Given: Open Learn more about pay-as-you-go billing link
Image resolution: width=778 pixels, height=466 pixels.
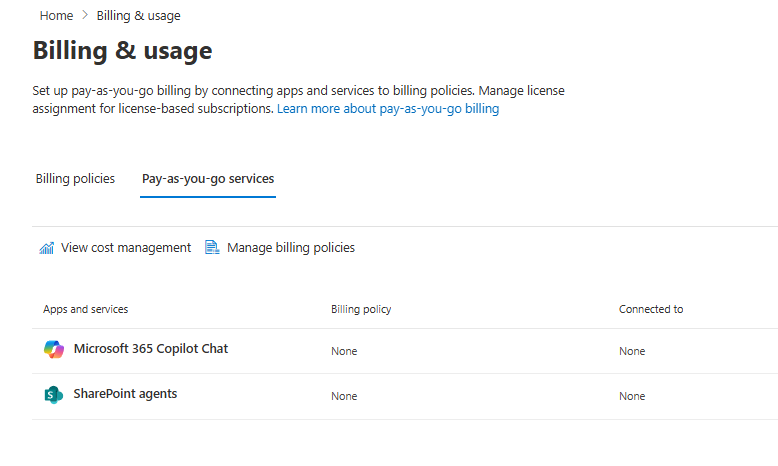Looking at the screenshot, I should click(388, 108).
